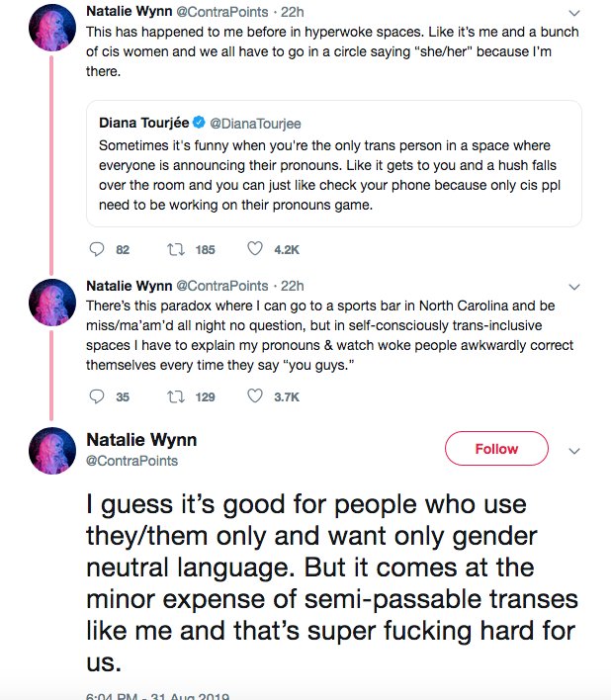Open the large avatar on main tweet

click(53, 451)
